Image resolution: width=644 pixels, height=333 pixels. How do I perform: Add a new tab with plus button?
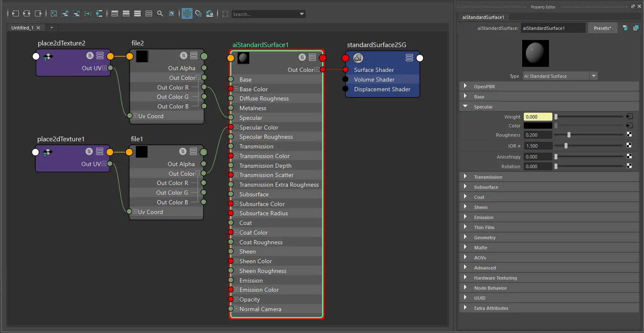52,28
